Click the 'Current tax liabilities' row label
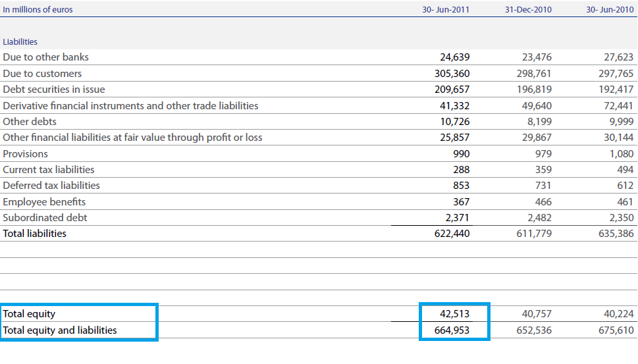 click(49, 170)
